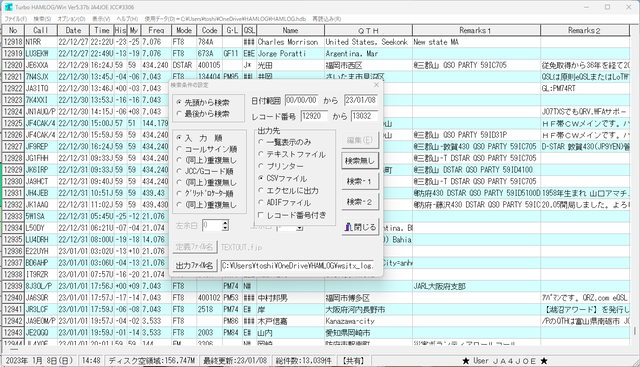Close the search condition dialog with X

[376, 85]
